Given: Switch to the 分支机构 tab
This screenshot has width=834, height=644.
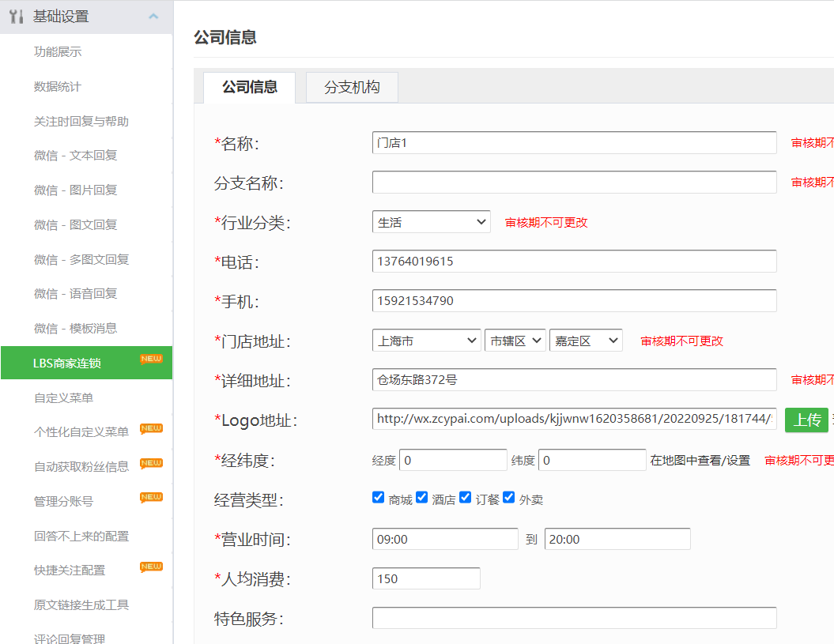Looking at the screenshot, I should click(x=352, y=88).
